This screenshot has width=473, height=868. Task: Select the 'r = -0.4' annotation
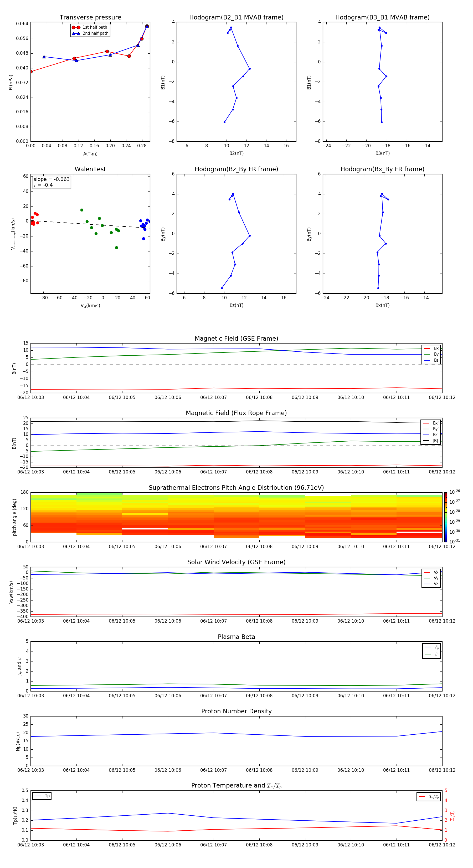(x=43, y=185)
